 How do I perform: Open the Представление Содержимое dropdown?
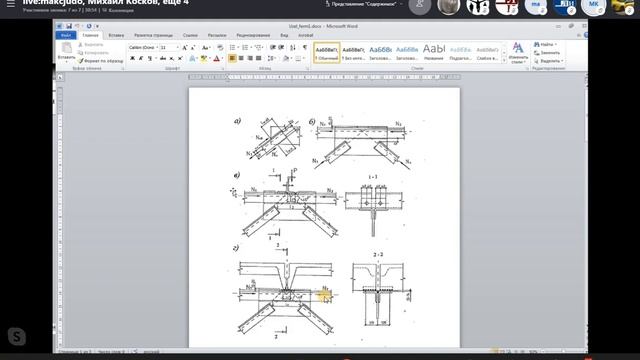pos(363,4)
